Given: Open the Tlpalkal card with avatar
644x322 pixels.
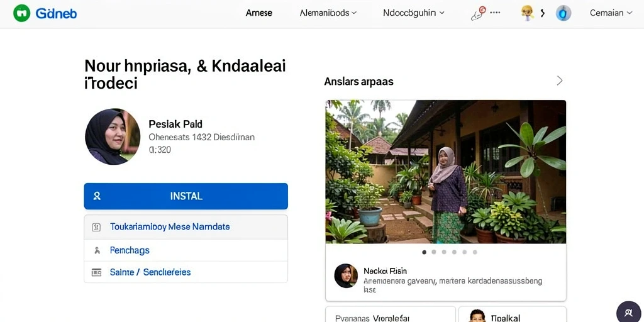Looking at the screenshot, I should pyautogui.click(x=512, y=314).
